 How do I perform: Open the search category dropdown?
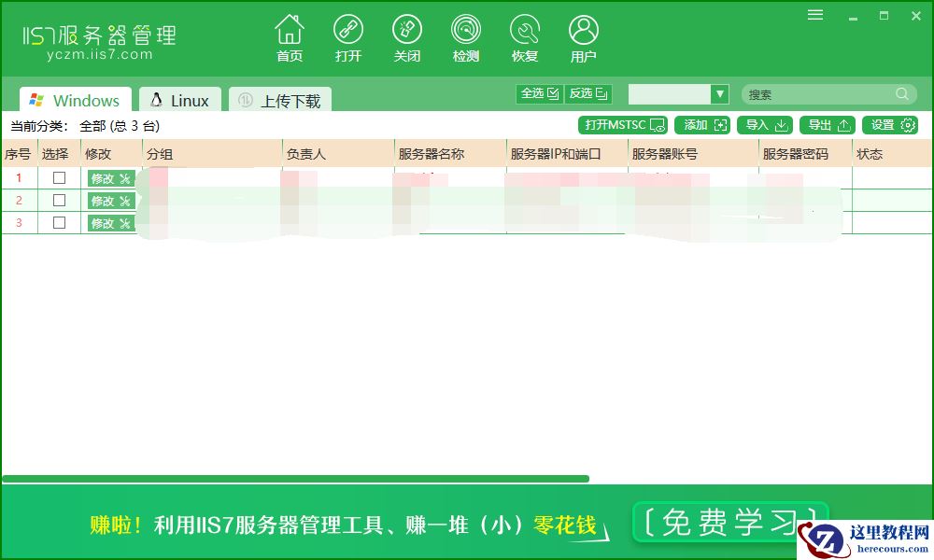tap(719, 93)
